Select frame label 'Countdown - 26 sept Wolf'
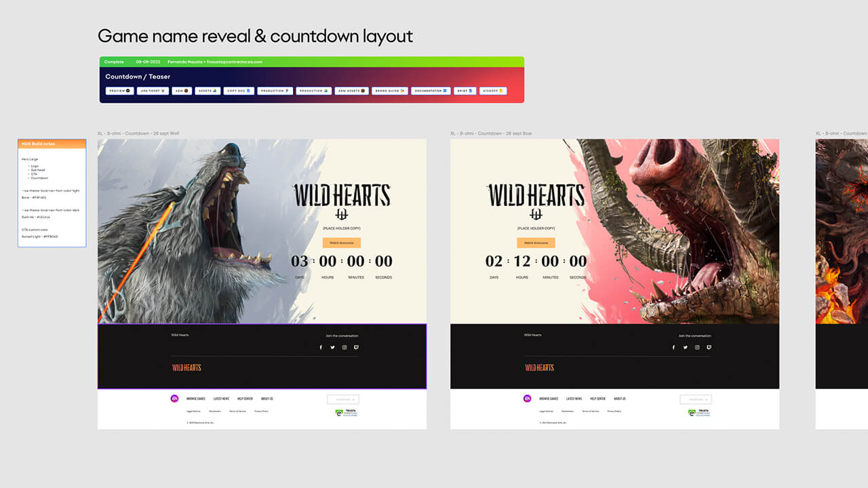This screenshot has width=868, height=488. pyautogui.click(x=139, y=134)
